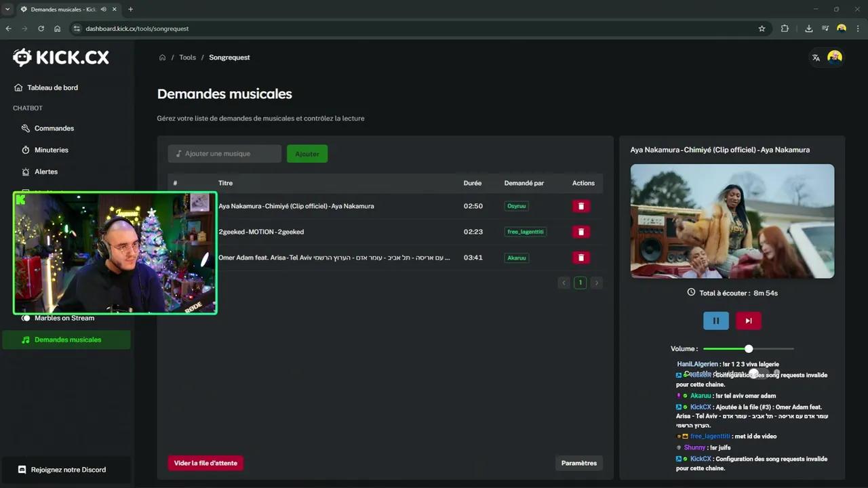Select Demandes musicales in the sidebar
868x488 pixels.
click(x=66, y=340)
